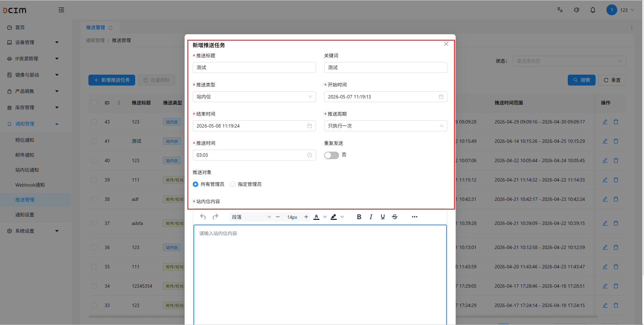
Task: Click the 搜索 button
Action: click(581, 80)
